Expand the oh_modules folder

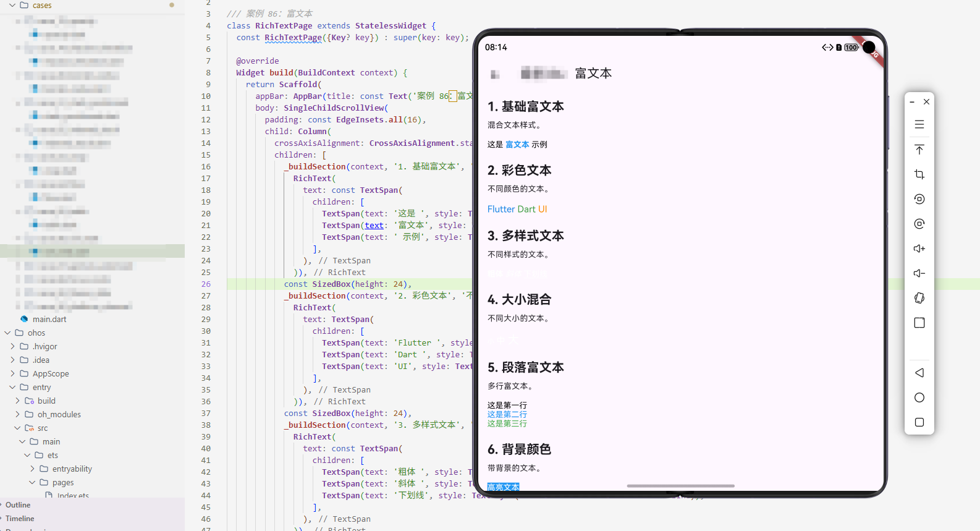(17, 414)
